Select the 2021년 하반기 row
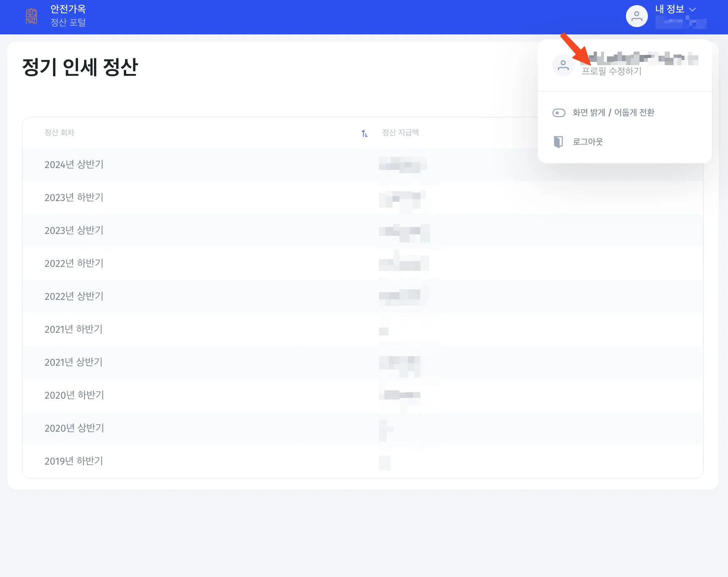The image size is (728, 577). [x=73, y=330]
